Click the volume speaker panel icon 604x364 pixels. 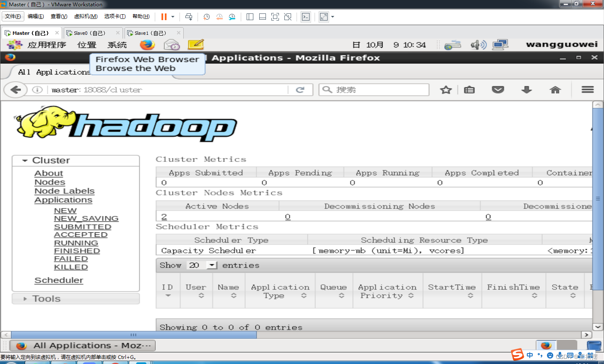point(478,45)
